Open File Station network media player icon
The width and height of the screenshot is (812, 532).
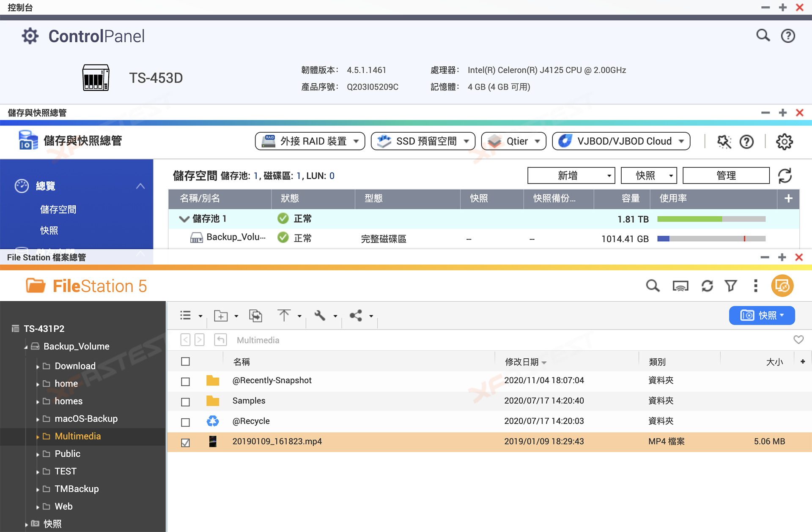coord(680,286)
